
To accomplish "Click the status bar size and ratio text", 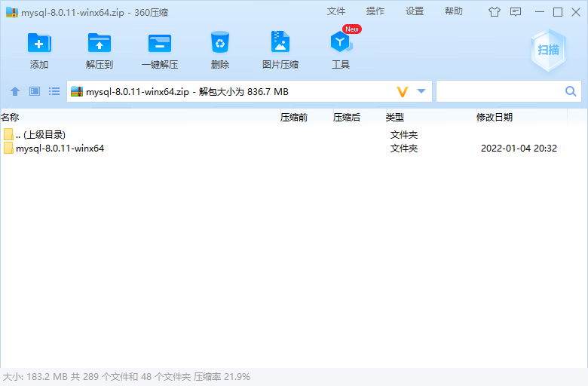I will pos(127,377).
